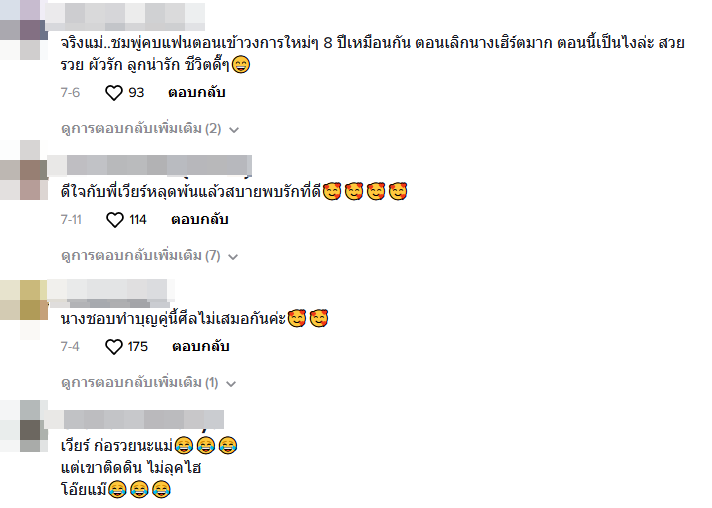Viewport: 712px width, 508px height.
Task: Like the comment with 114 likes
Action: [x=114, y=220]
